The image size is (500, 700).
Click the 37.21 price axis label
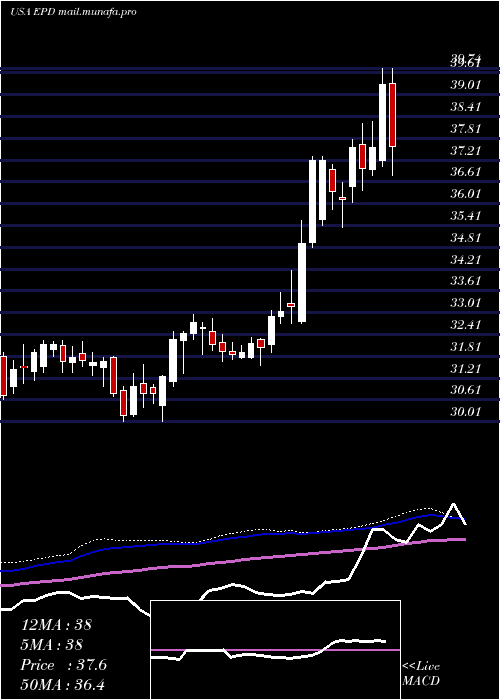pyautogui.click(x=465, y=150)
